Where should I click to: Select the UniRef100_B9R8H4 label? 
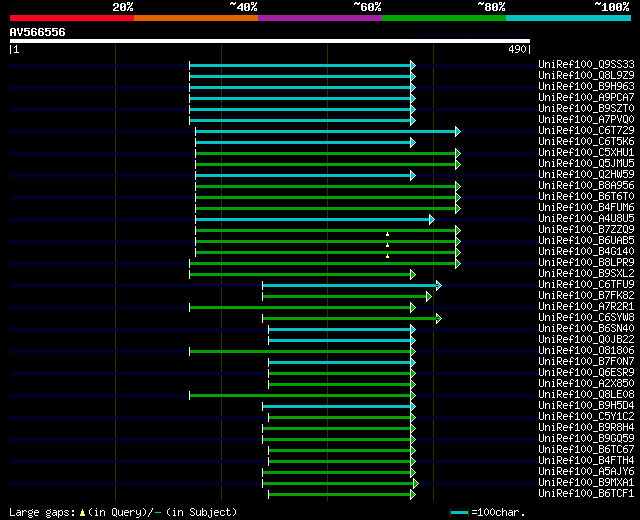(x=586, y=428)
